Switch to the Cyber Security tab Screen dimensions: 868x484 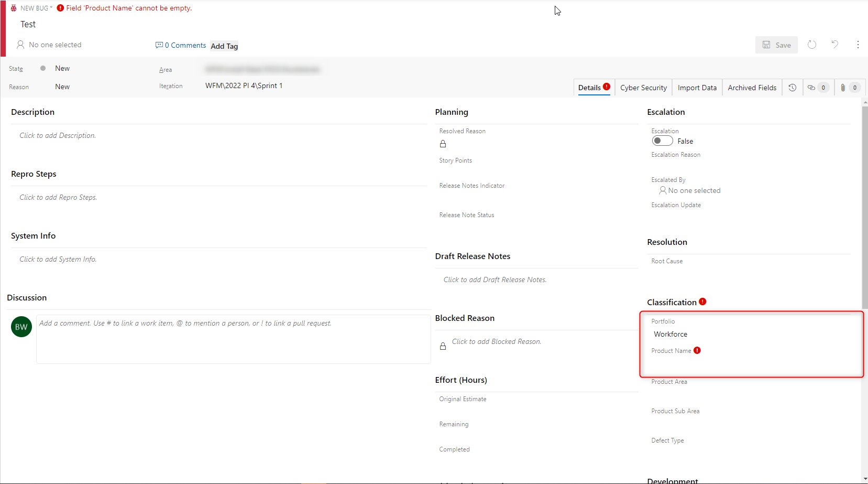[x=643, y=87]
